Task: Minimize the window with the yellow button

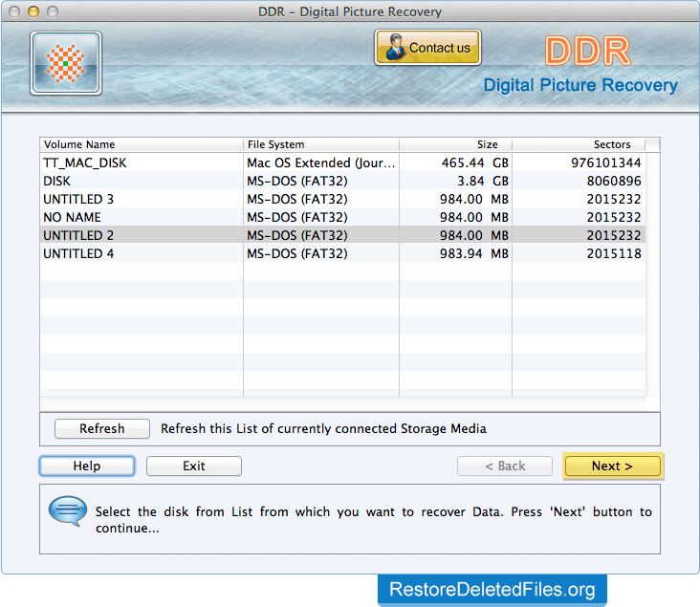Action: 33,11
